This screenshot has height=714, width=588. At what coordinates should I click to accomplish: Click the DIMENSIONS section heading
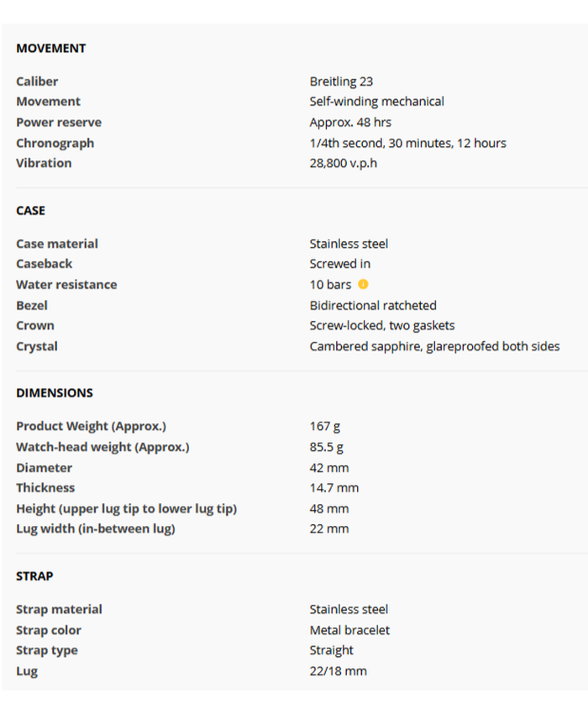(x=55, y=393)
